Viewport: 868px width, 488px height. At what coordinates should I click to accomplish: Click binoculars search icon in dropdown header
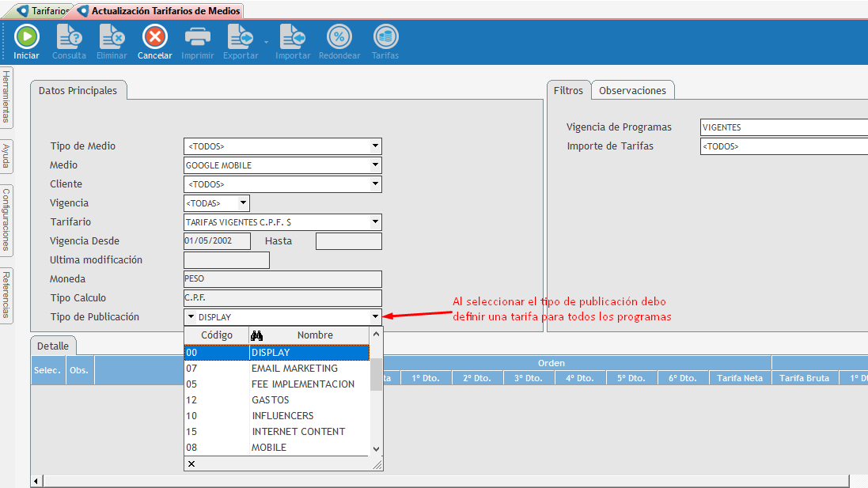(256, 335)
